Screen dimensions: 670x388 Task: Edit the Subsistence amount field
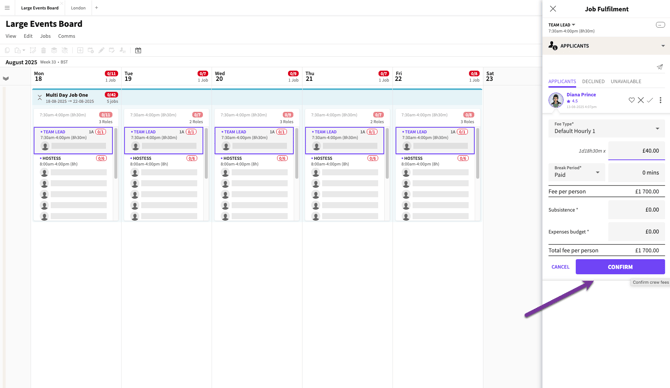(636, 209)
